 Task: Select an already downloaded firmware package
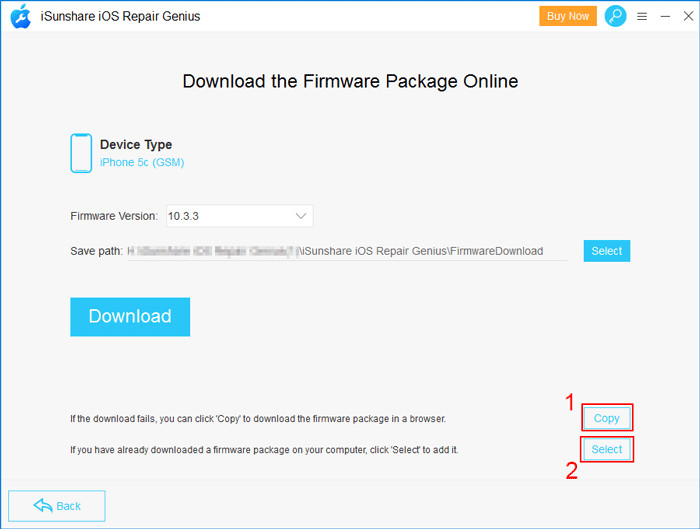(x=607, y=449)
